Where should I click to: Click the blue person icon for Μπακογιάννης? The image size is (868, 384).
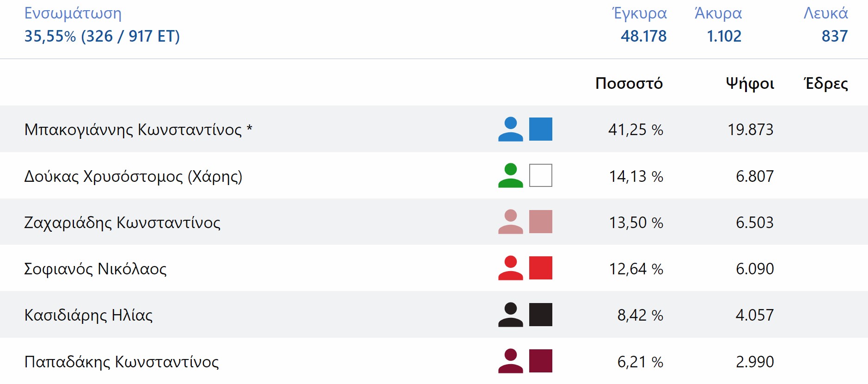510,129
